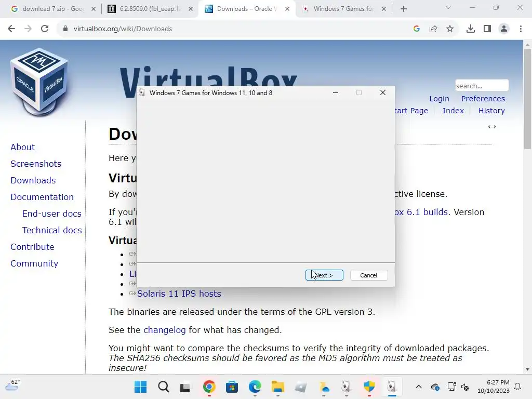This screenshot has height=399, width=532.
Task: Open the Preferences link
Action: click(x=483, y=99)
